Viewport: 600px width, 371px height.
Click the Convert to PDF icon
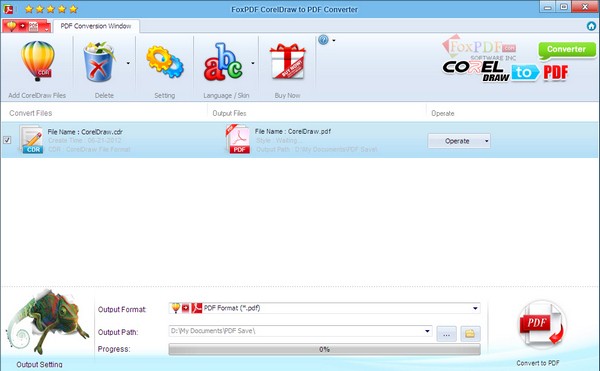(543, 324)
